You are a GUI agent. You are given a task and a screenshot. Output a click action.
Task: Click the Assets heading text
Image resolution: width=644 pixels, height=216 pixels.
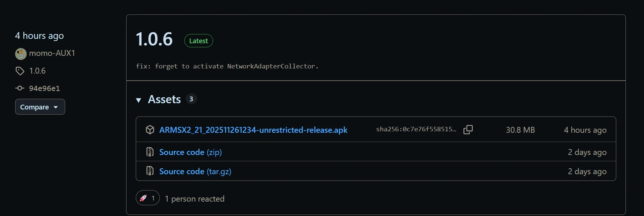pyautogui.click(x=164, y=99)
